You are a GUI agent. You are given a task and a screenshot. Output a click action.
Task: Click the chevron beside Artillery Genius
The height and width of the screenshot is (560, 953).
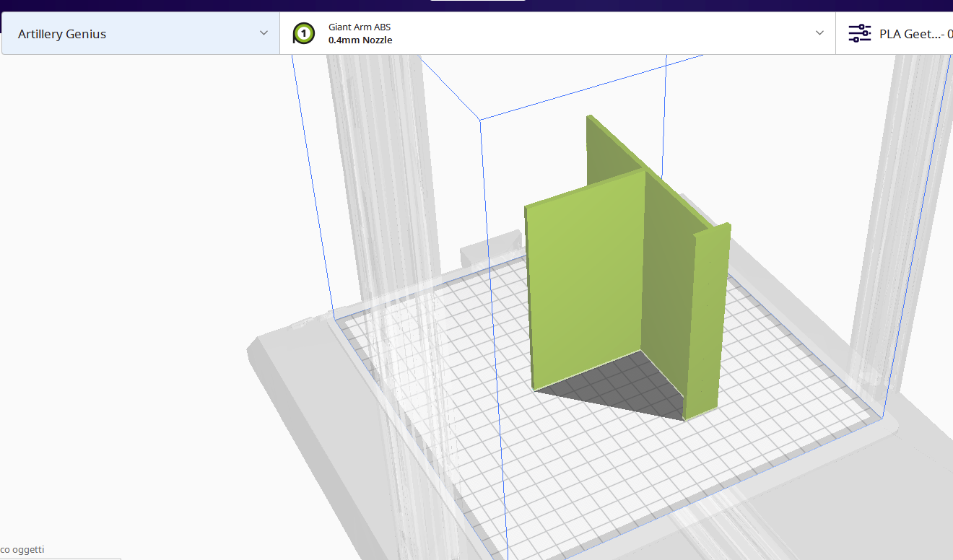pyautogui.click(x=264, y=33)
